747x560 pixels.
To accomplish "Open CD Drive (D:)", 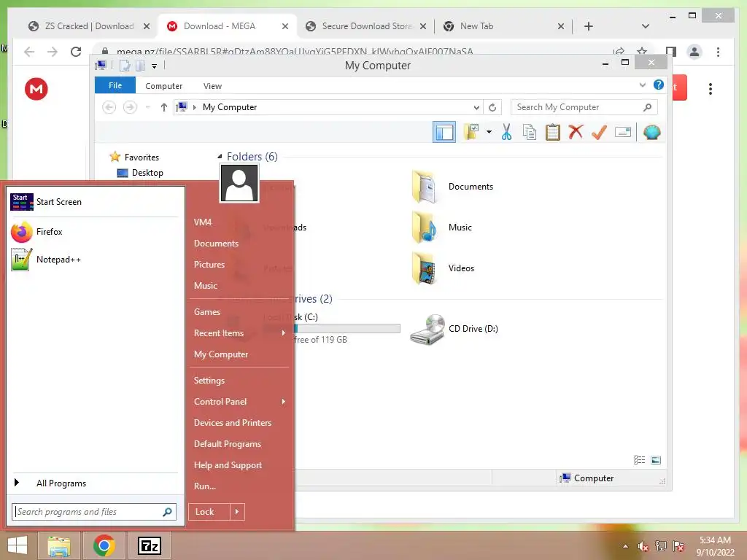I will coord(454,329).
